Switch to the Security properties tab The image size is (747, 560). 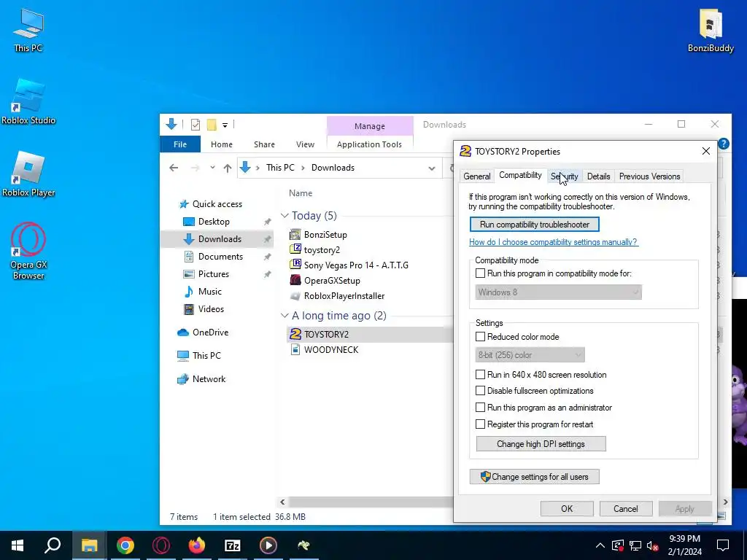point(565,176)
